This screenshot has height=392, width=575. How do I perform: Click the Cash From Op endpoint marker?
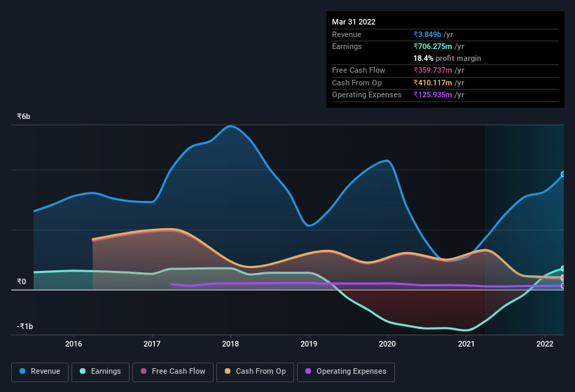(x=563, y=278)
